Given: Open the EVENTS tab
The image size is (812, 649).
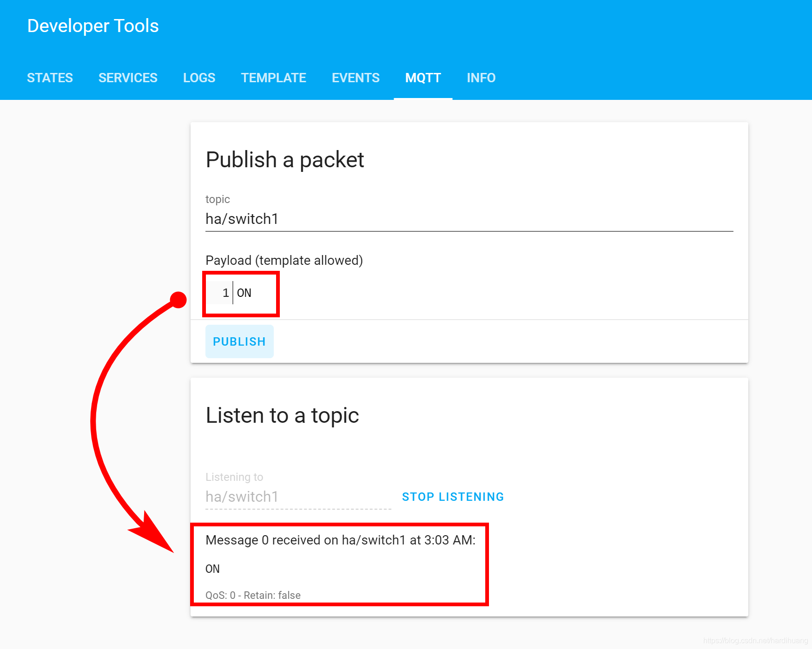Looking at the screenshot, I should click(x=356, y=78).
